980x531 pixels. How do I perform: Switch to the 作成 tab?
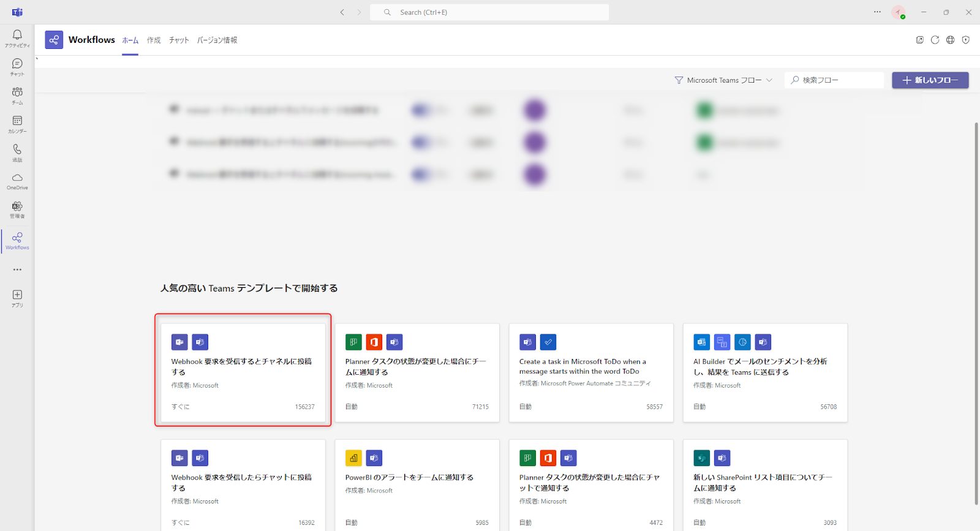(x=154, y=40)
